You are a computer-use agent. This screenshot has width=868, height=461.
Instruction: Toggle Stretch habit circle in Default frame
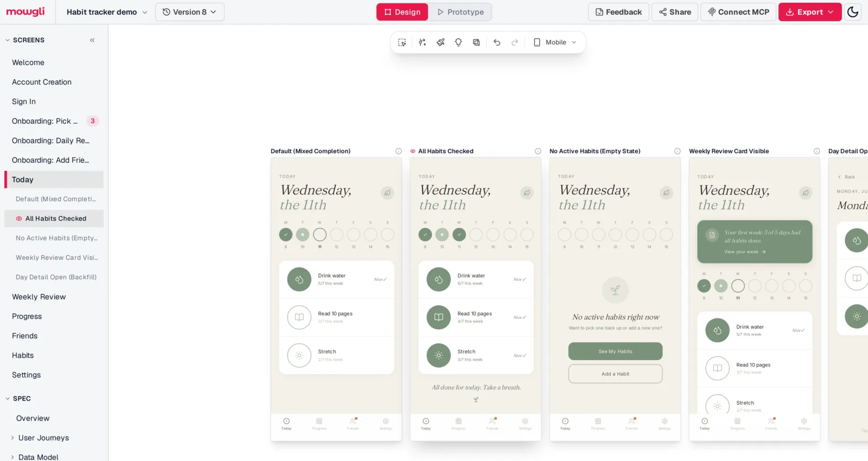tap(299, 356)
